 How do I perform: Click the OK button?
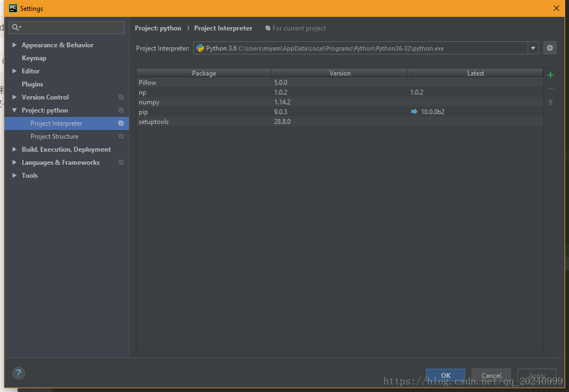[x=446, y=375]
